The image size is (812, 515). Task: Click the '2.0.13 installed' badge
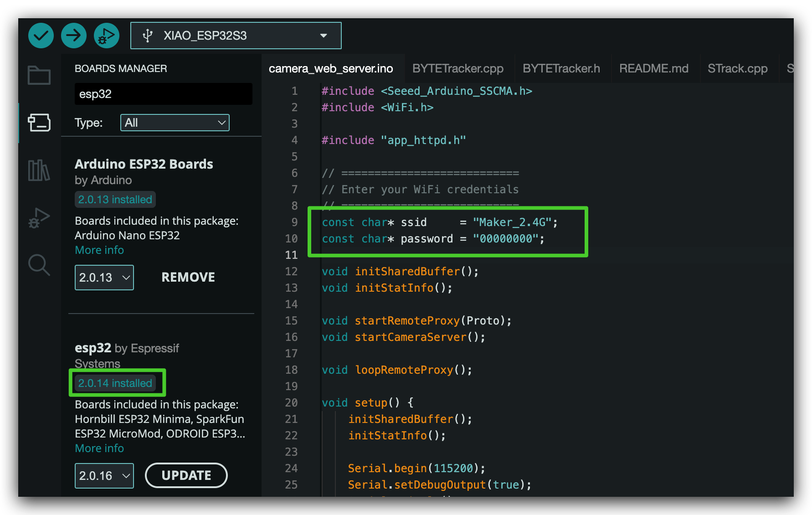coord(115,200)
